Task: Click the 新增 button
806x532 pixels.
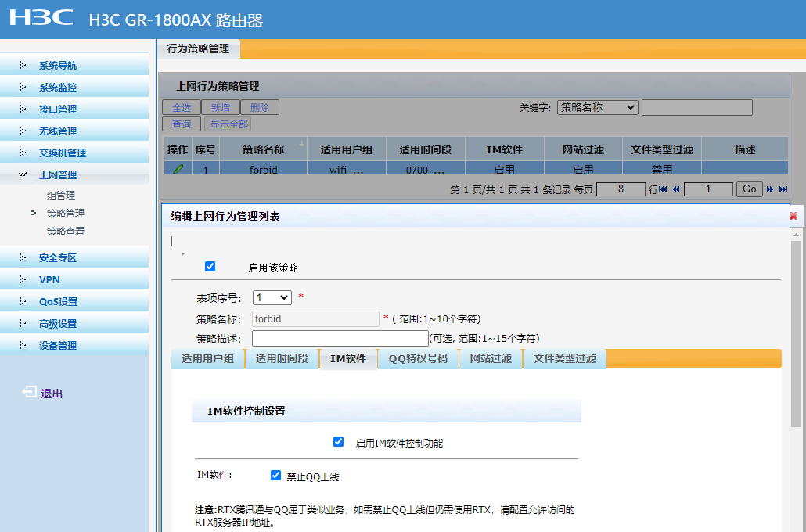Action: (x=221, y=107)
